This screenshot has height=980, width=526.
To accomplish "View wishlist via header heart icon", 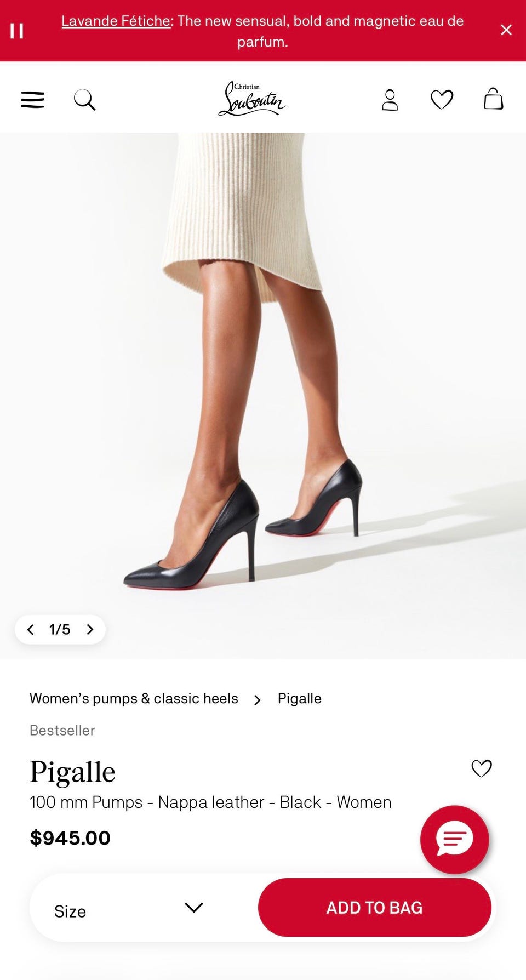I will point(442,100).
